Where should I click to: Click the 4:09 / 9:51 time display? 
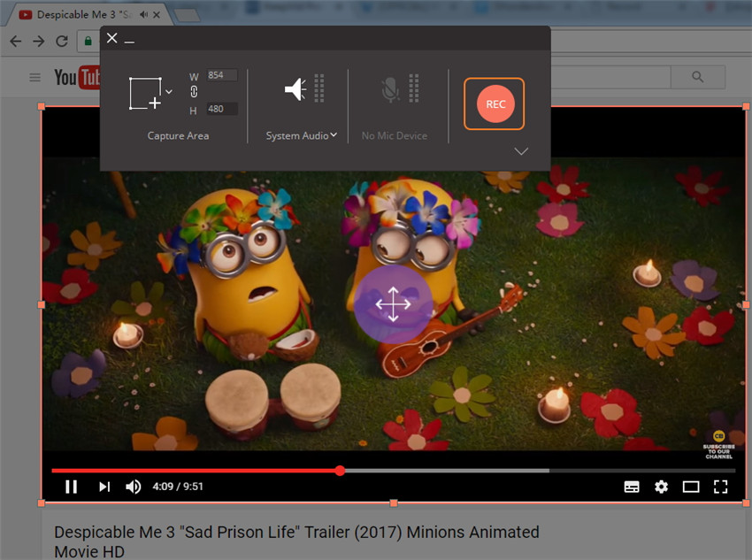[x=178, y=487]
